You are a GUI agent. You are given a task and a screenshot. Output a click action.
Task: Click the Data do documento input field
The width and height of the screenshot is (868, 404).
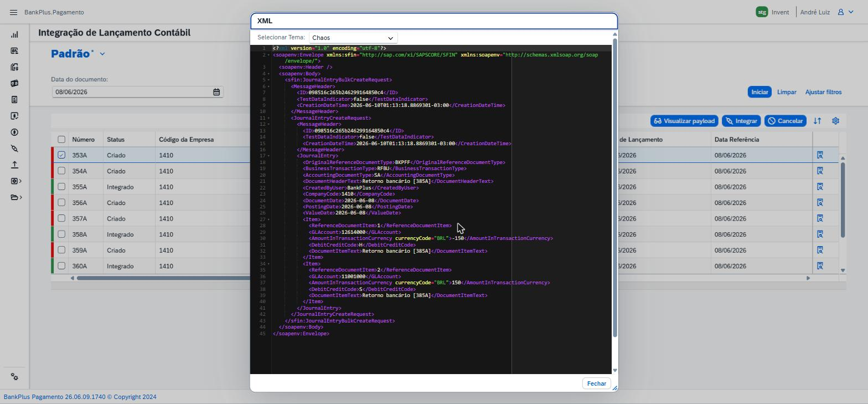[x=132, y=92]
